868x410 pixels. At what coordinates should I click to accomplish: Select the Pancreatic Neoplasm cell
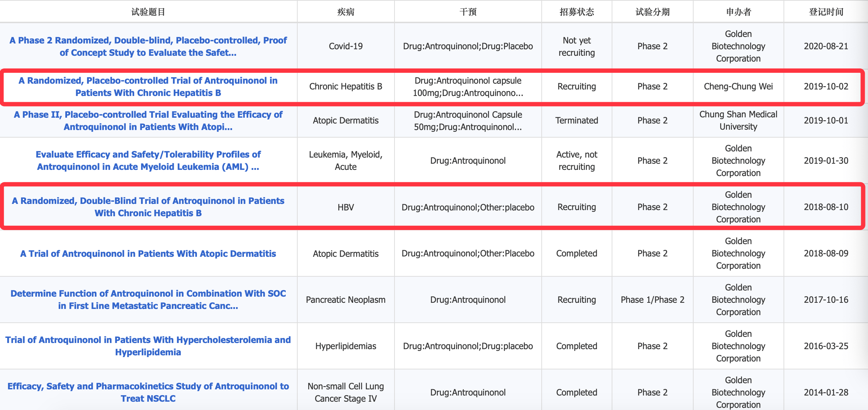pyautogui.click(x=346, y=300)
